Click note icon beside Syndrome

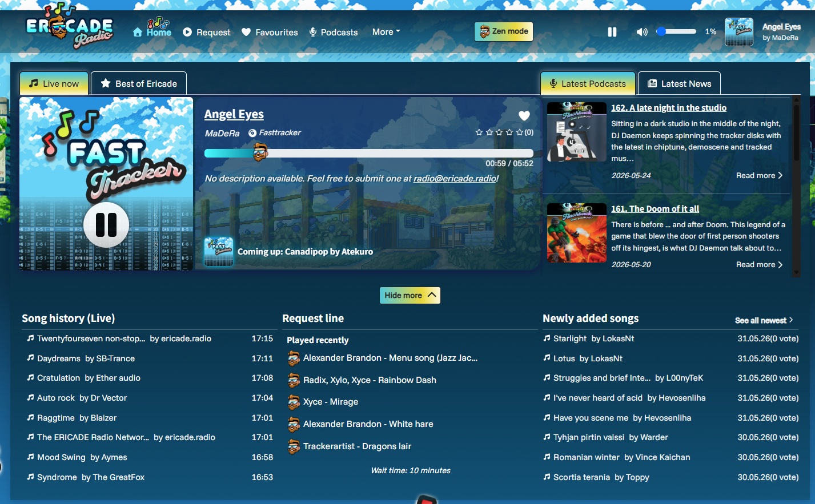click(30, 477)
